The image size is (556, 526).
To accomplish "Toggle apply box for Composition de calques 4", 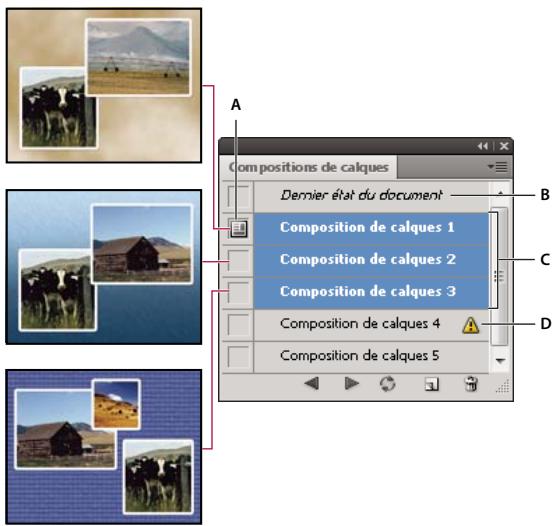I will 238,325.
